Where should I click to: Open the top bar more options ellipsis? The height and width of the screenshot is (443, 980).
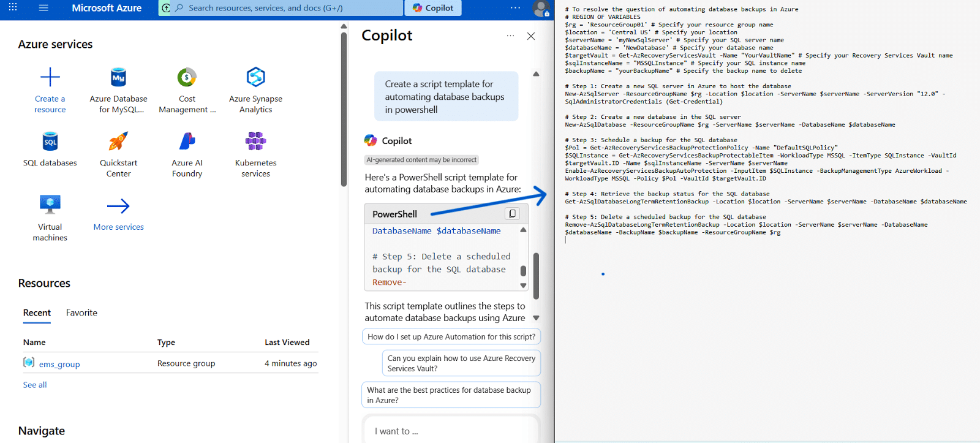(x=515, y=8)
